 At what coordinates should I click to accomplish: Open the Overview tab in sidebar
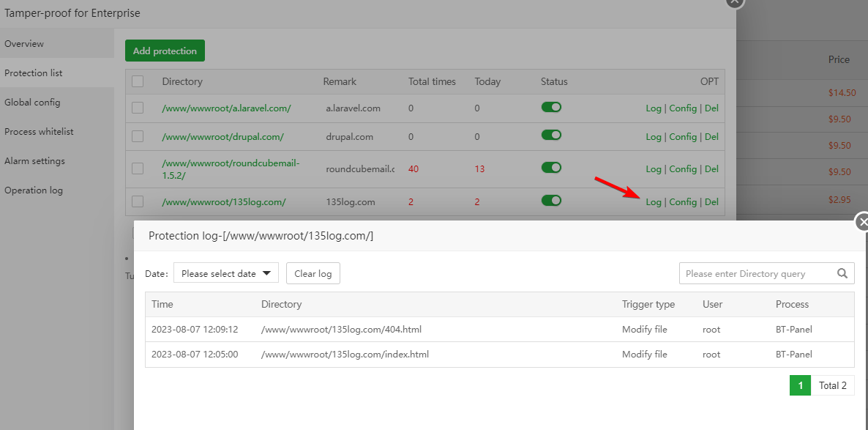pyautogui.click(x=24, y=44)
